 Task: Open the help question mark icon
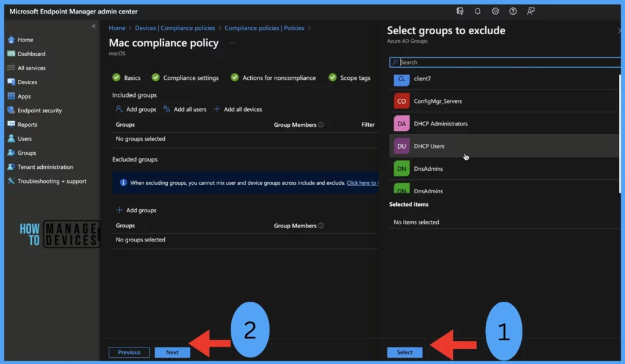(x=513, y=11)
